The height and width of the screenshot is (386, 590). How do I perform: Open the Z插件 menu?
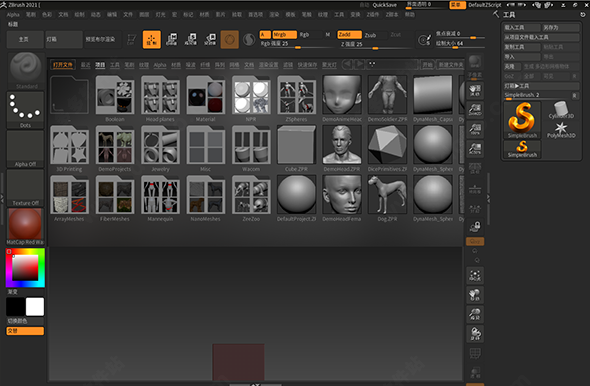[x=373, y=15]
